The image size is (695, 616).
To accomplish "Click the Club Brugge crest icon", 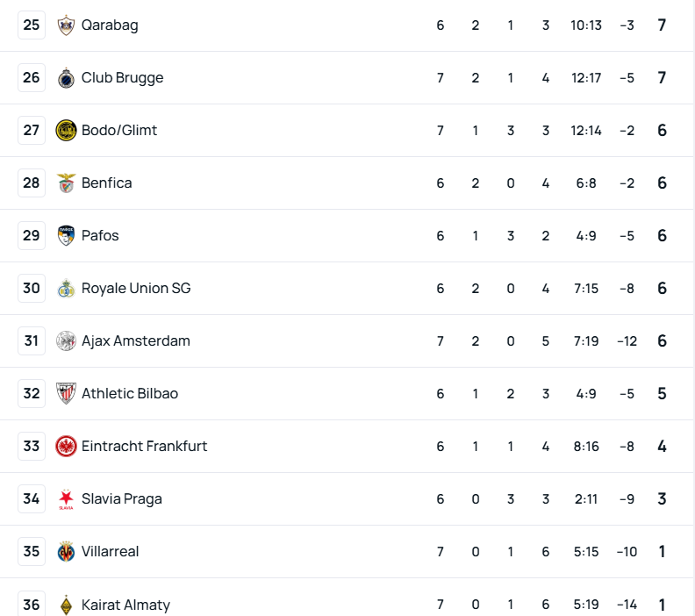I will click(66, 78).
